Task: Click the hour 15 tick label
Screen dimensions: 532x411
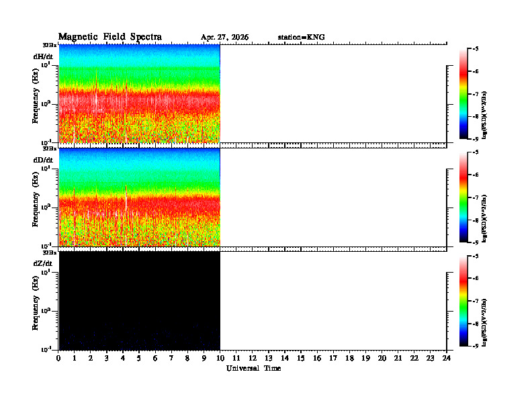Action: 301,359
